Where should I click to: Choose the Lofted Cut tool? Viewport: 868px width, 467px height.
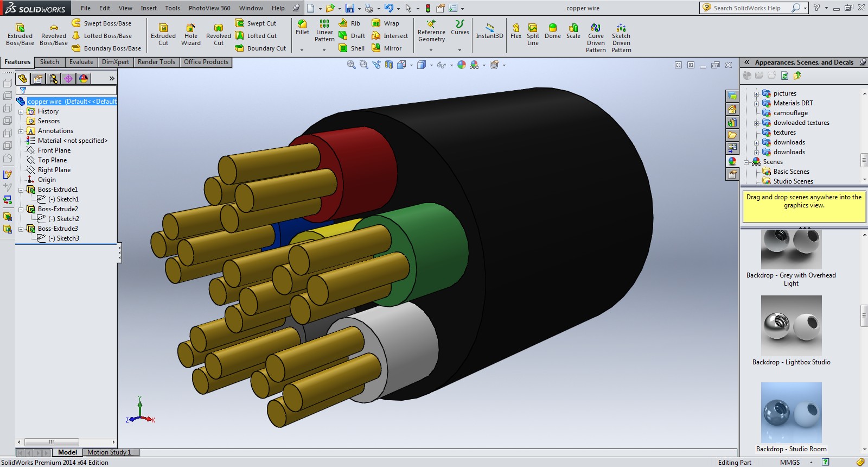click(256, 36)
